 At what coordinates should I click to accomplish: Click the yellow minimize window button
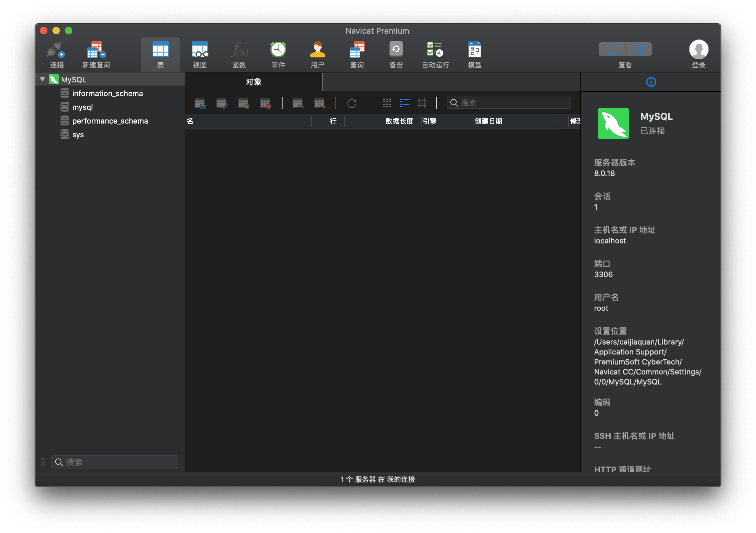[x=56, y=31]
